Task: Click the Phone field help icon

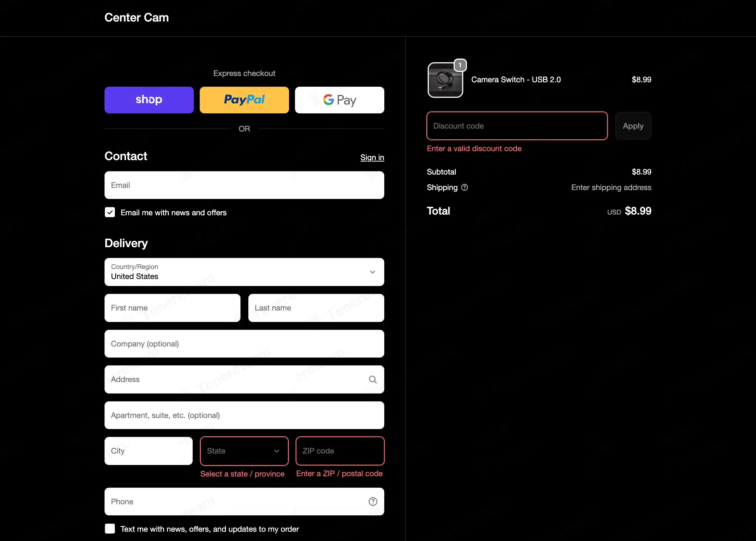Action: click(x=373, y=501)
